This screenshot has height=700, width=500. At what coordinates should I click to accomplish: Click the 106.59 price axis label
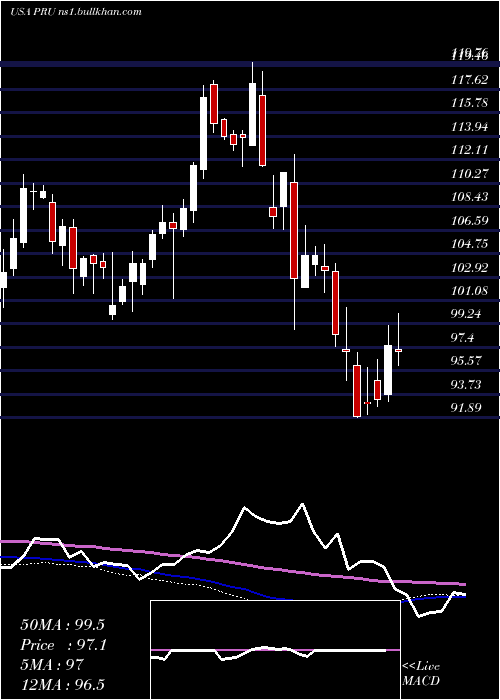469,221
